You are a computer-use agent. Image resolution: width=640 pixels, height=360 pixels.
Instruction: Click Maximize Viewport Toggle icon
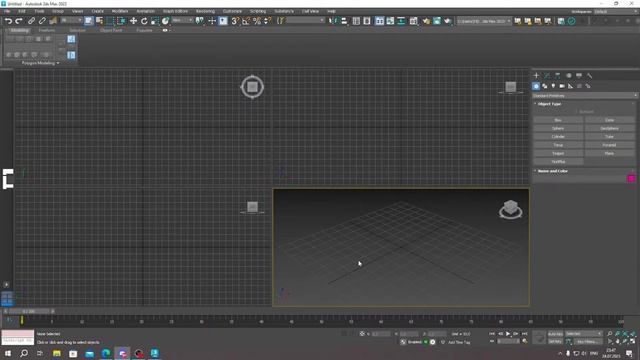[633, 341]
